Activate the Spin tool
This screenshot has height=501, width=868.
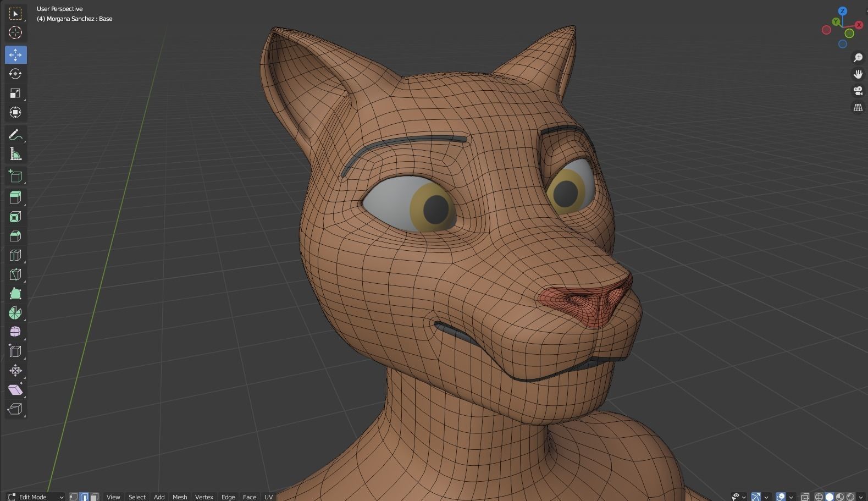[15, 313]
